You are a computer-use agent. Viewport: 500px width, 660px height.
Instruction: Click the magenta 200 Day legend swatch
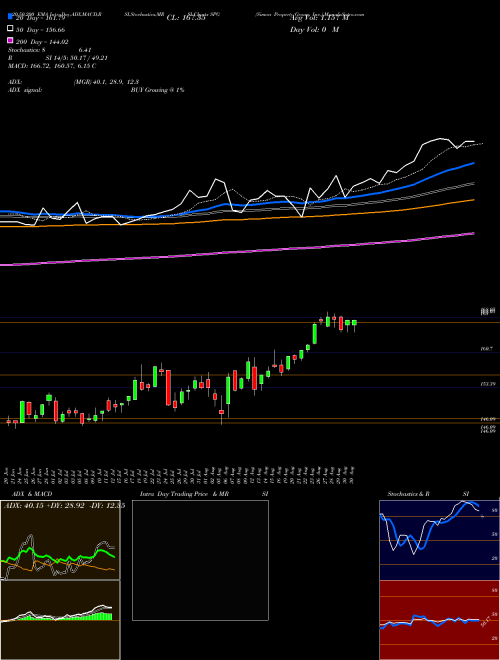11,40
